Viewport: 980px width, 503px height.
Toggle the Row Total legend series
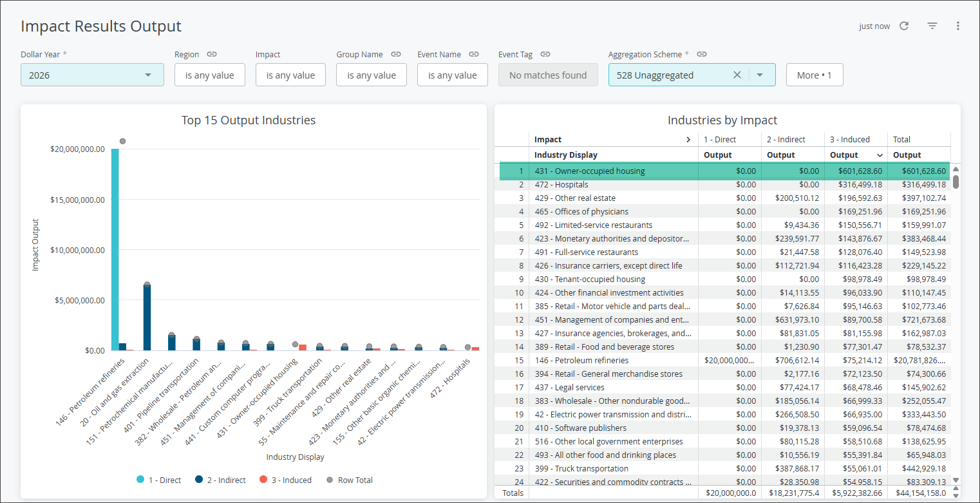pyautogui.click(x=349, y=480)
